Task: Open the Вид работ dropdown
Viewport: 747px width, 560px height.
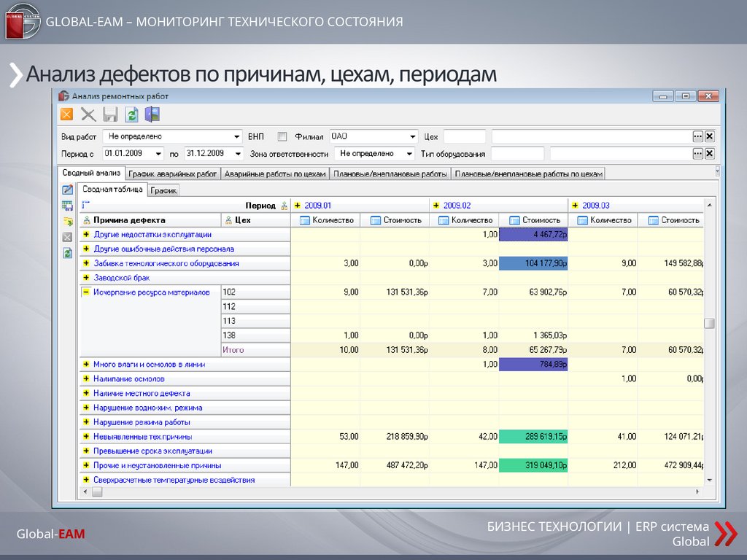Action: pyautogui.click(x=236, y=136)
